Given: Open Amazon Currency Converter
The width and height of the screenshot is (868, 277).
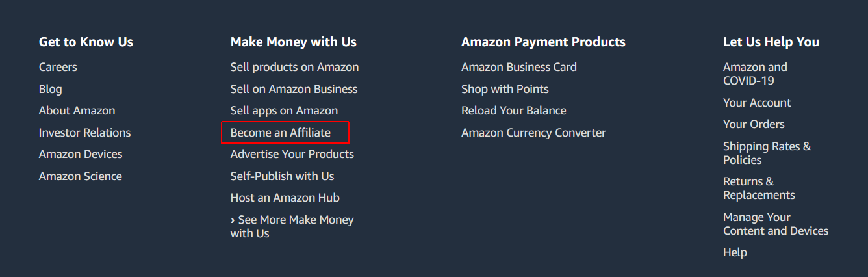Looking at the screenshot, I should point(533,133).
